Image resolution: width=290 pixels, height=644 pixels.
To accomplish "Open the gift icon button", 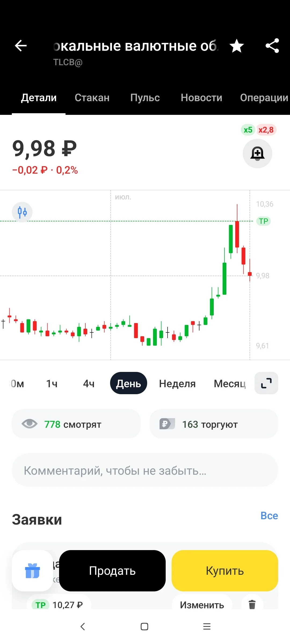I will [x=32, y=571].
